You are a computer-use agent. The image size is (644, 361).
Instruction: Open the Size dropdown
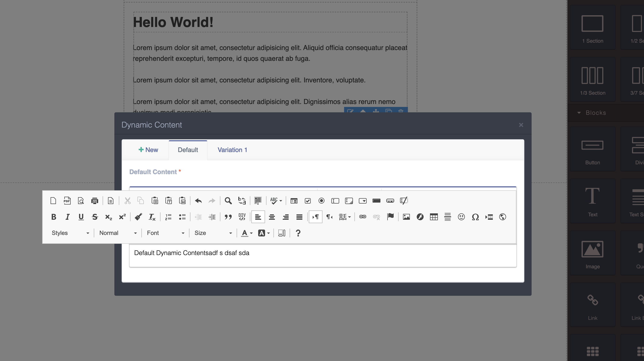pyautogui.click(x=213, y=233)
